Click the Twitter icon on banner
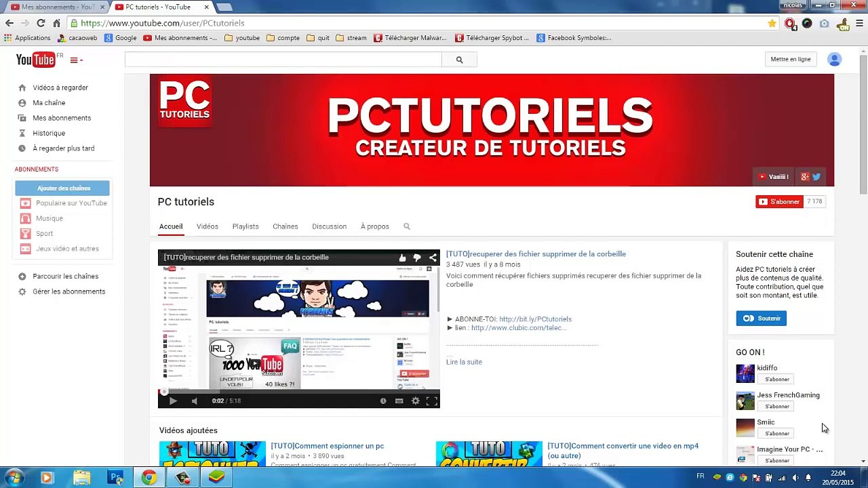Image resolution: width=868 pixels, height=488 pixels. 816,177
